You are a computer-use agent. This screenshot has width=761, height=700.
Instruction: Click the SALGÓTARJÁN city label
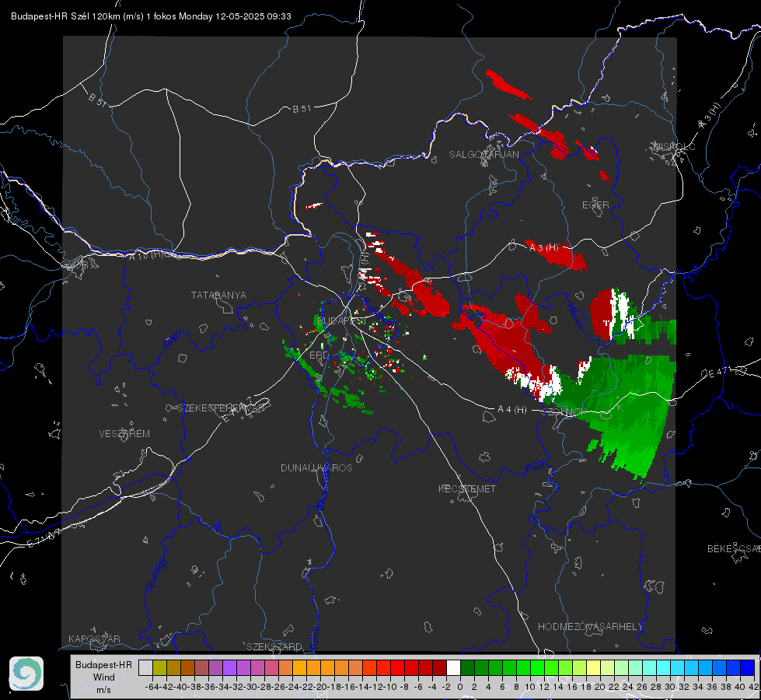click(x=483, y=155)
